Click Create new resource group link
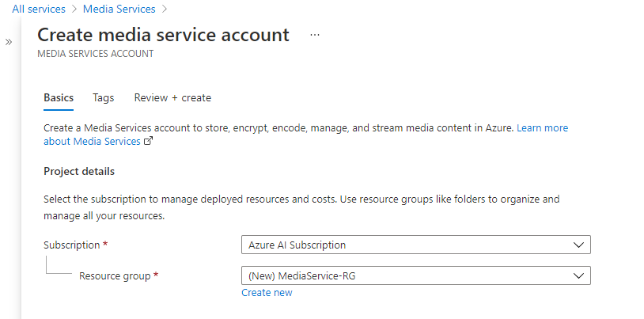This screenshot has height=319, width=644. click(267, 293)
